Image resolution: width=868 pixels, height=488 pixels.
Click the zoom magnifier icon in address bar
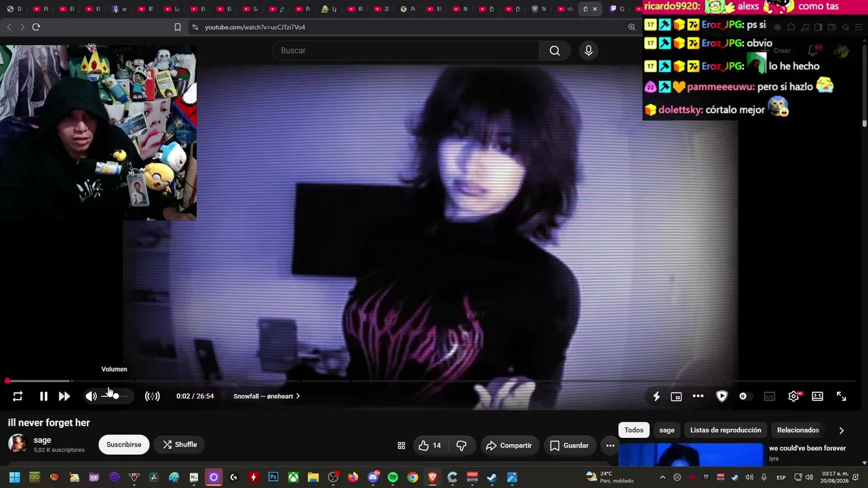click(631, 27)
